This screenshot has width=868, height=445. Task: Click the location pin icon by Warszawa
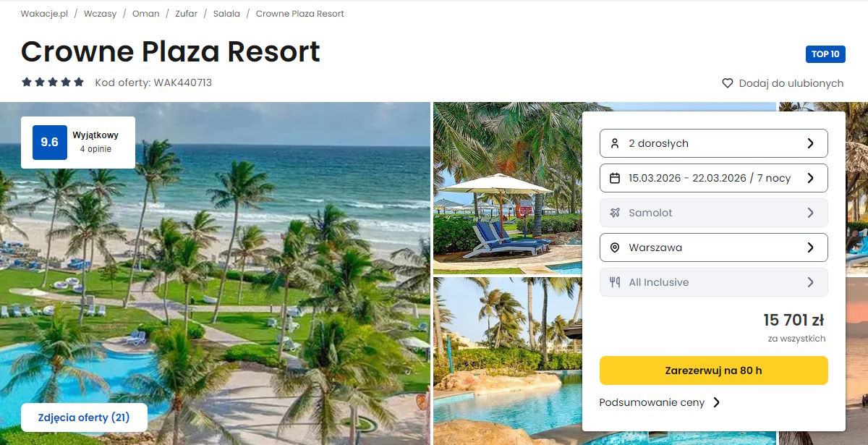click(x=615, y=247)
